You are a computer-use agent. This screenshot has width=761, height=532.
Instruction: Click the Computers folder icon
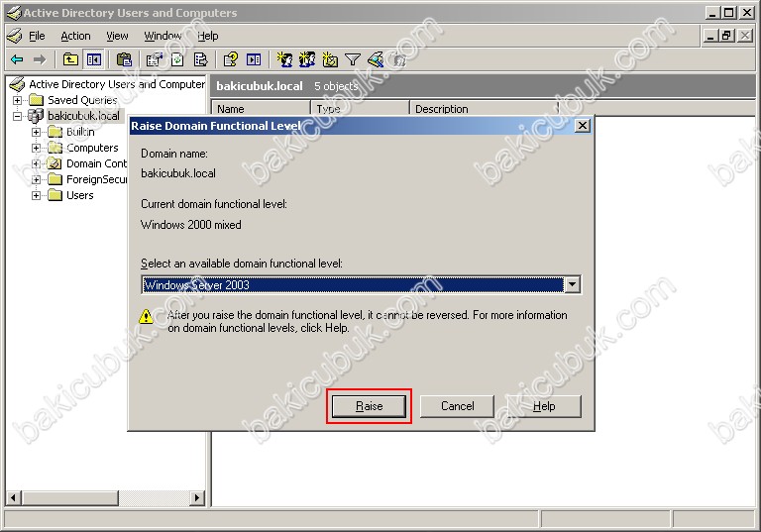coord(55,148)
